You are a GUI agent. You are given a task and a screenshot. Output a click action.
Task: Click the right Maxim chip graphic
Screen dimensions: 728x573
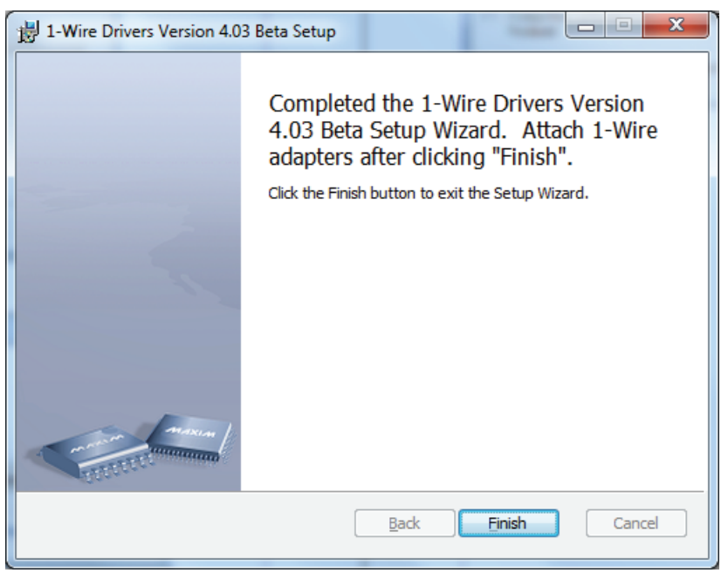pos(187,435)
